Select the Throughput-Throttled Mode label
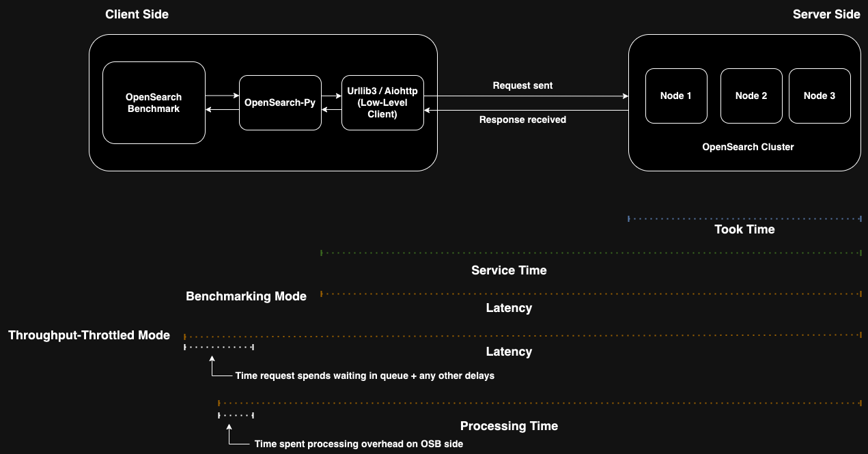 (89, 335)
